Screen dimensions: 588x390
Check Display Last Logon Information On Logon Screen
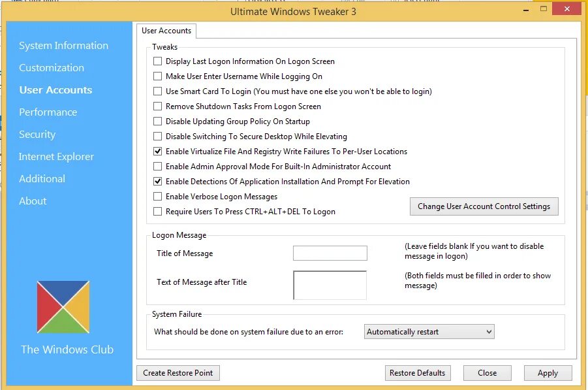point(157,61)
